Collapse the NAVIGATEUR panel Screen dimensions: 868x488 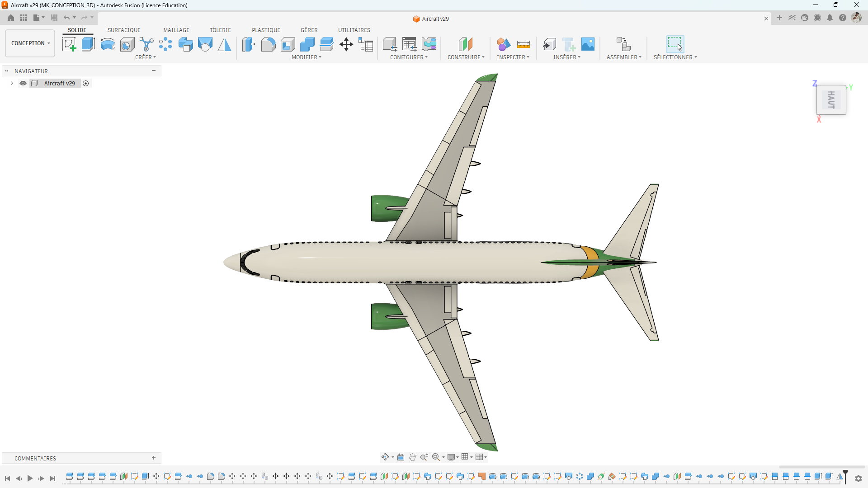pos(154,71)
